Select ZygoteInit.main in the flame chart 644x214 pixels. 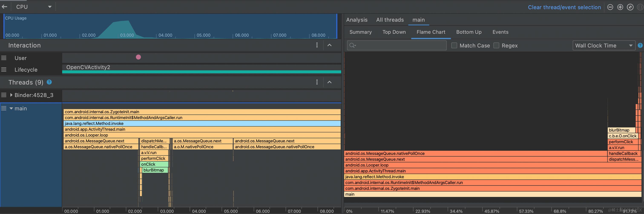click(x=493, y=188)
